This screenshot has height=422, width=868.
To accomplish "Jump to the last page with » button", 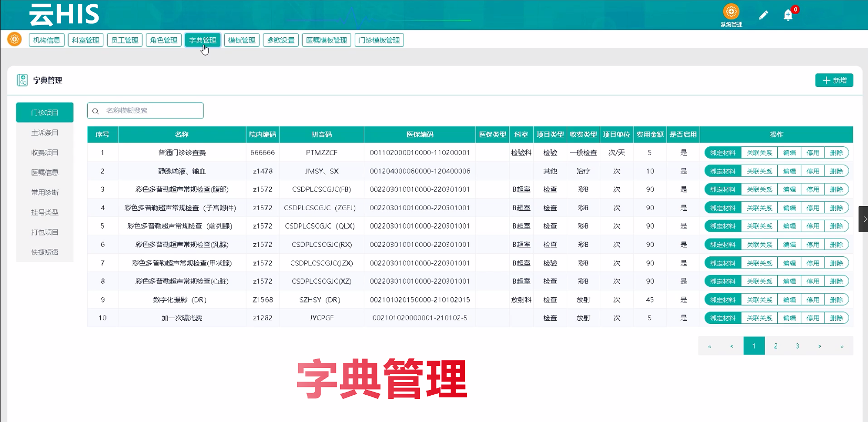I will pyautogui.click(x=842, y=346).
